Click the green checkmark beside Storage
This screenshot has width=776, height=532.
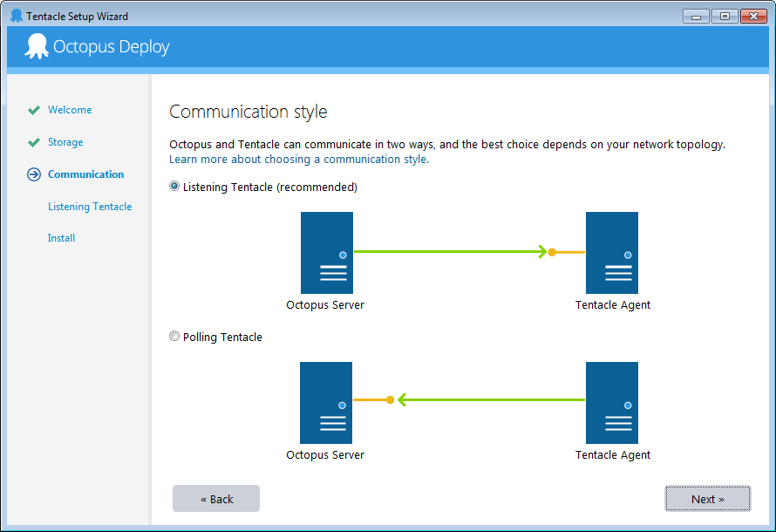click(35, 141)
